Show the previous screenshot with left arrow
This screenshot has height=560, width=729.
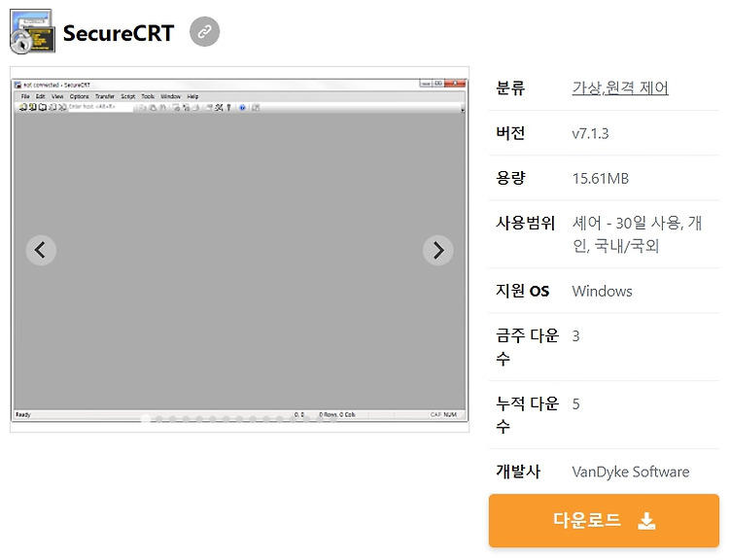click(x=41, y=250)
